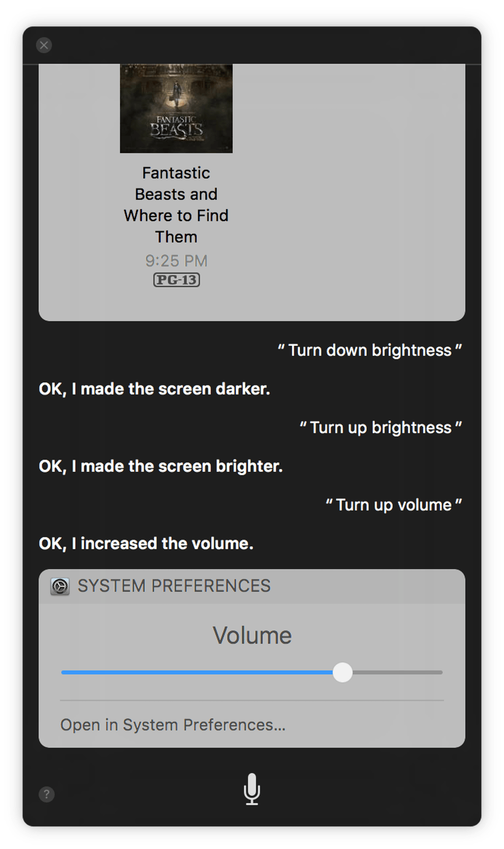The image size is (504, 849).
Task: Click the unfilled gray end of Volume slider
Action: point(401,672)
